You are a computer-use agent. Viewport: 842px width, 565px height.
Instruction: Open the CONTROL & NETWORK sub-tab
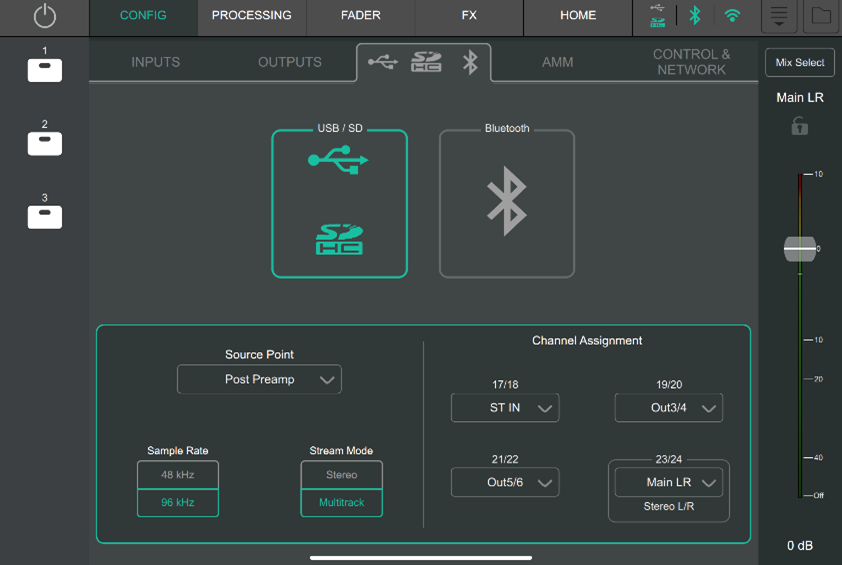692,62
